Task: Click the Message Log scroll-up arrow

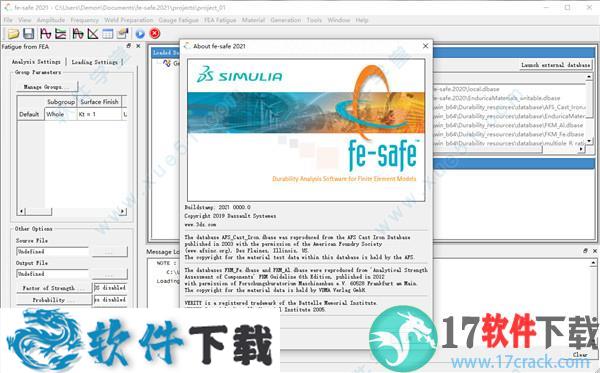Action: click(593, 262)
